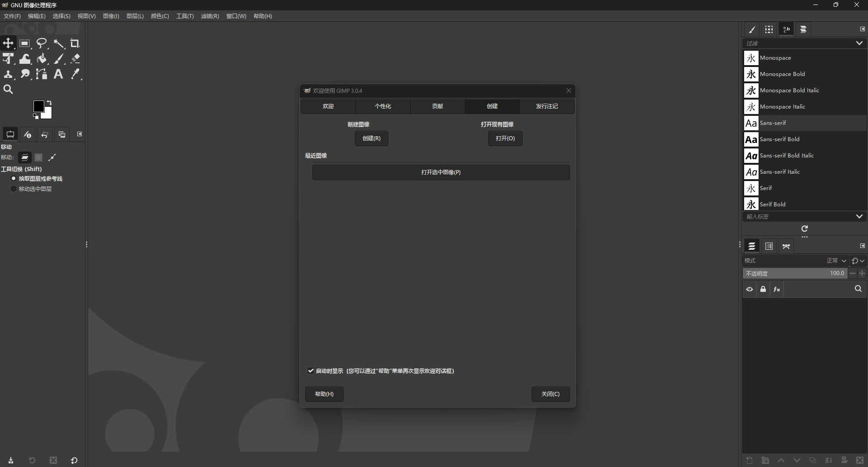This screenshot has height=467, width=868.
Task: Switch to Brushes tab in right dock
Action: [x=752, y=29]
